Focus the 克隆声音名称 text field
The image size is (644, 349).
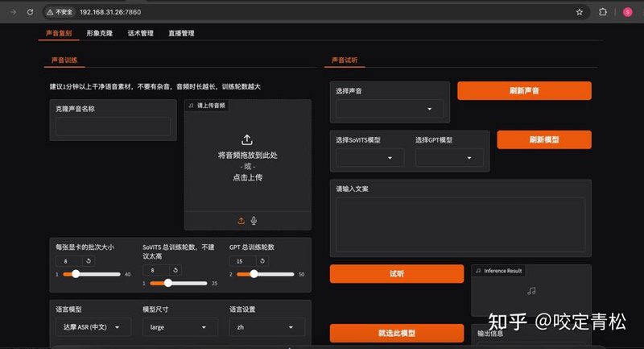tap(113, 127)
